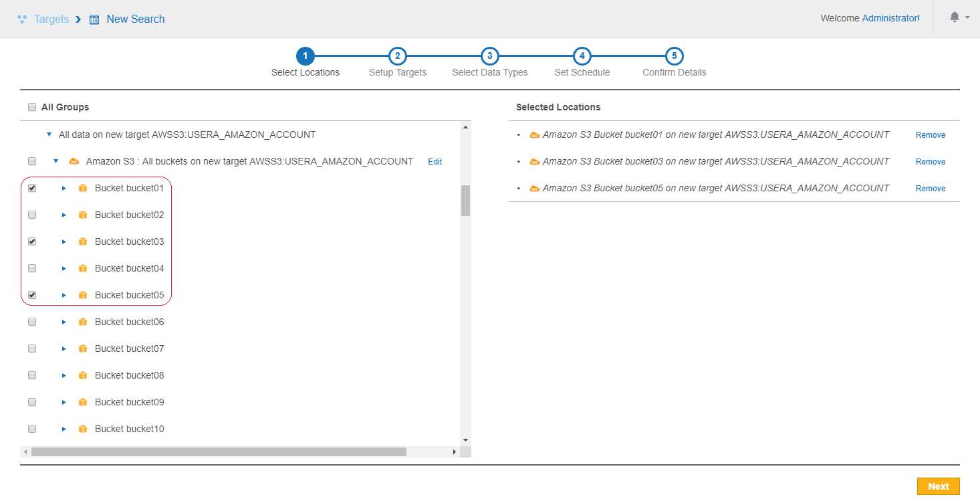Click the bucket02 box icon
Viewport: 980px width, 501px height.
click(x=83, y=215)
